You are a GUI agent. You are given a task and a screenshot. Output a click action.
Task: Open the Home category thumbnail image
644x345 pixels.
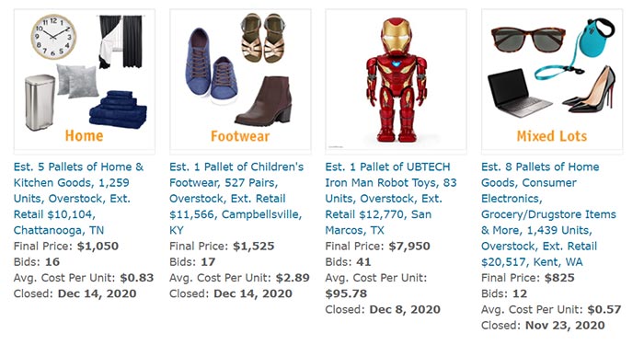pyautogui.click(x=85, y=80)
